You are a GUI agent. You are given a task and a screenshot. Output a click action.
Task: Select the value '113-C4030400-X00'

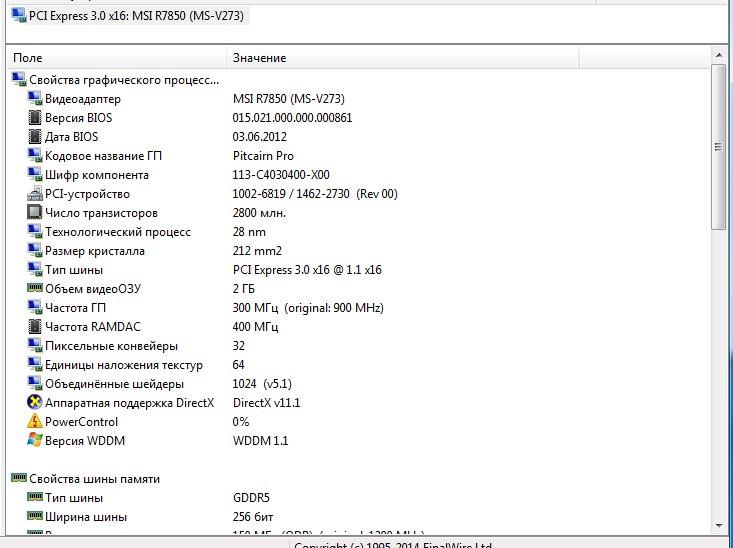pyautogui.click(x=281, y=175)
